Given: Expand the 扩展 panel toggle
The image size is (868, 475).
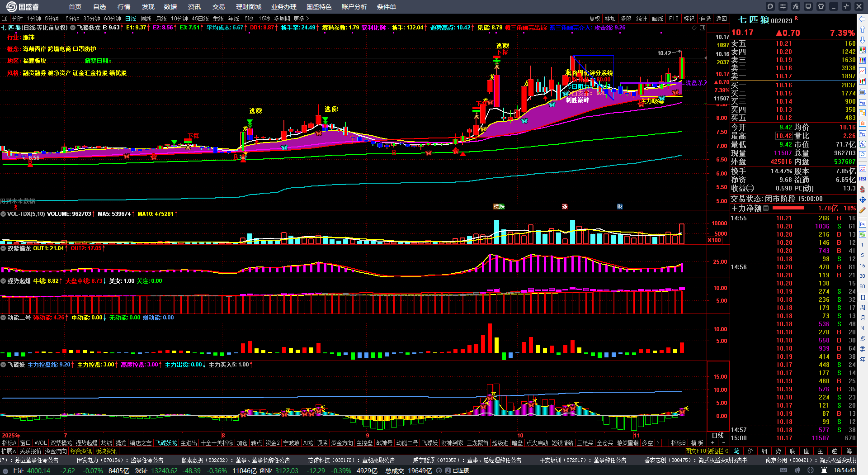Looking at the screenshot, I should click(9, 451).
